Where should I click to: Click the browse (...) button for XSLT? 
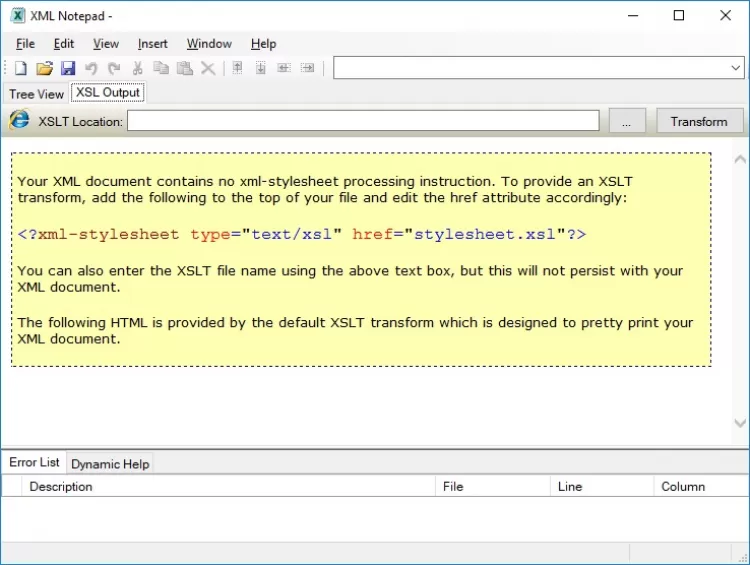coord(626,121)
